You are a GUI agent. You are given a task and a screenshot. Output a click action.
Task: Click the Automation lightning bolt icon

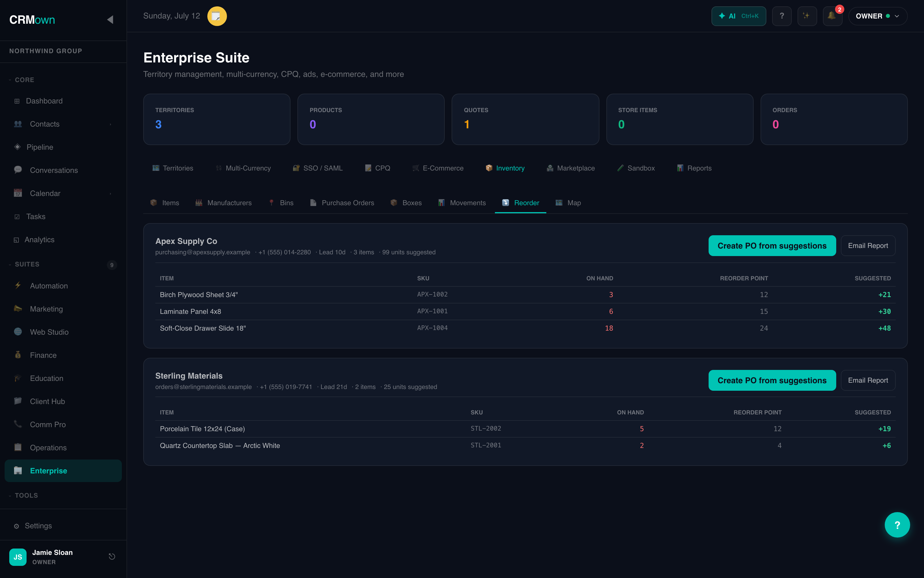(x=18, y=285)
